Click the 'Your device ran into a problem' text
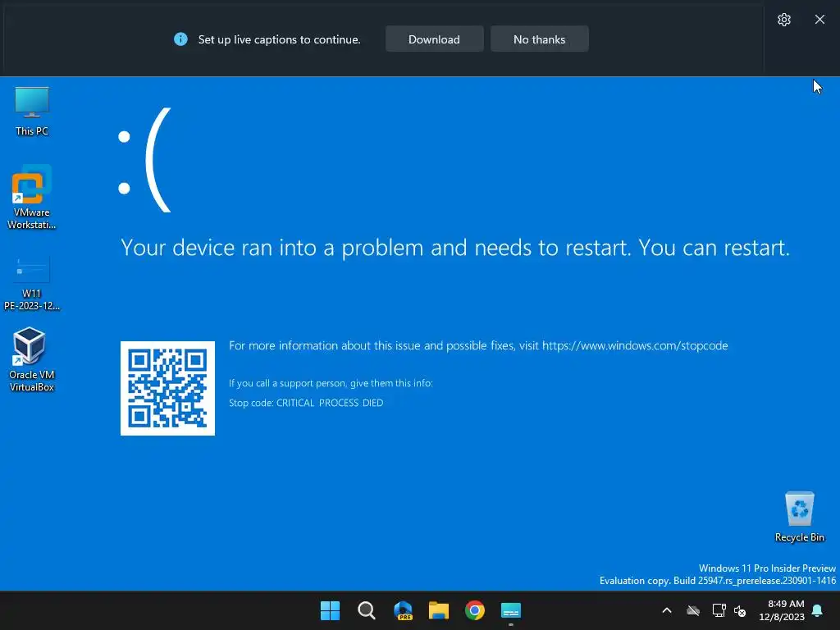Image resolution: width=840 pixels, height=630 pixels. click(x=455, y=248)
